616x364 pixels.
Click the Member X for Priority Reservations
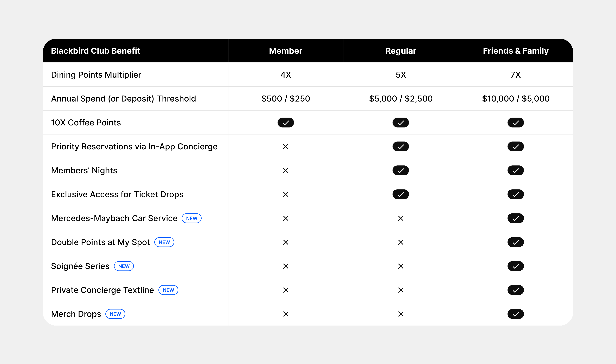(x=286, y=146)
